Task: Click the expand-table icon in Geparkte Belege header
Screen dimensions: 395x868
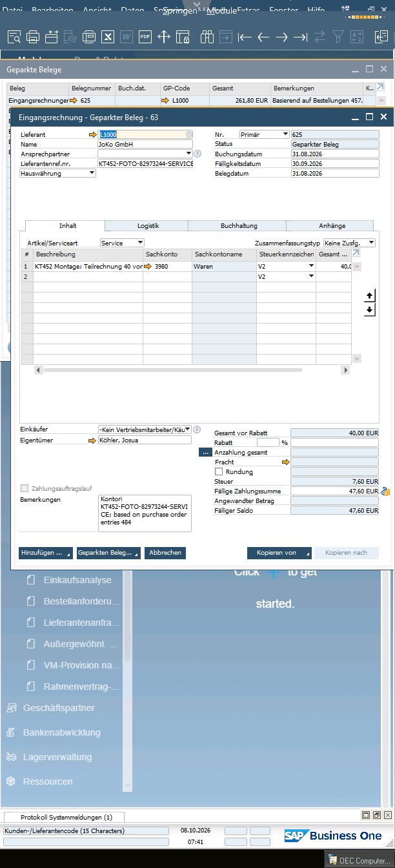Action: coord(380,87)
